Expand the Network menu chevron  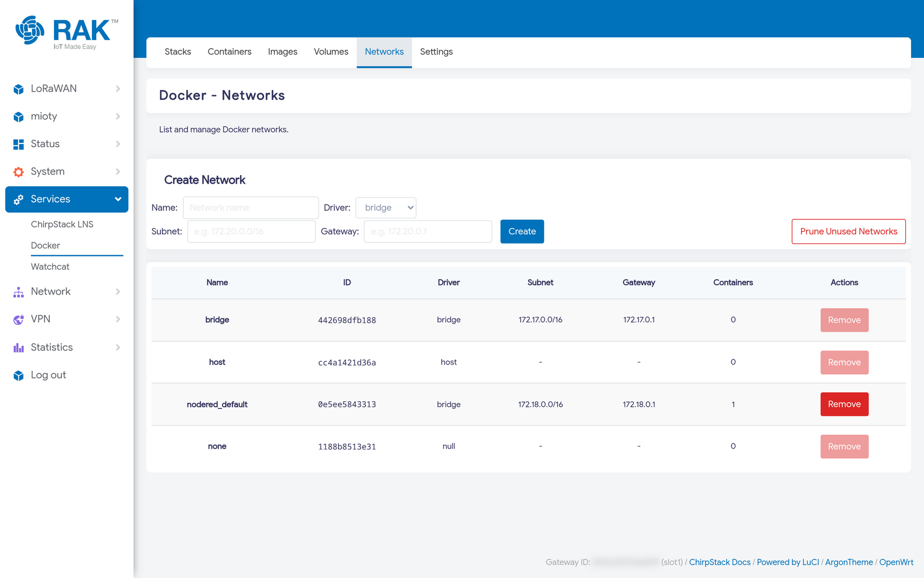[118, 292]
